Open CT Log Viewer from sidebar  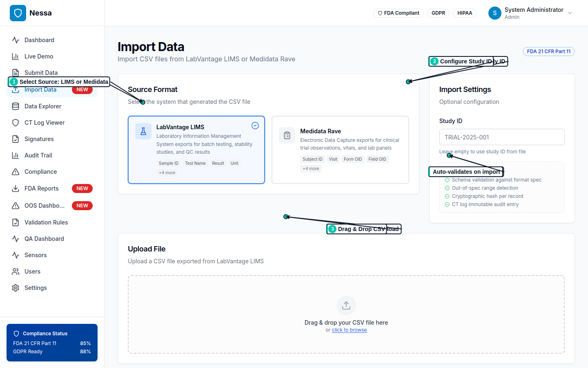click(x=15, y=122)
